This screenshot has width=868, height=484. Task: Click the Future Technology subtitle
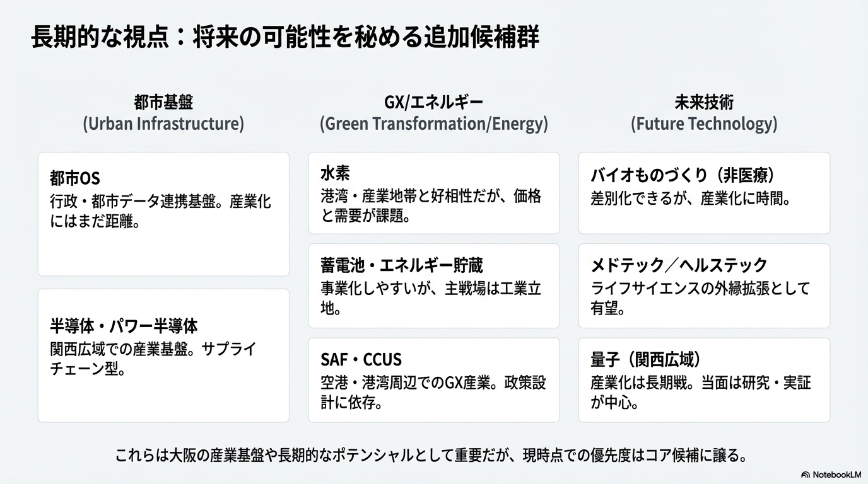click(704, 124)
